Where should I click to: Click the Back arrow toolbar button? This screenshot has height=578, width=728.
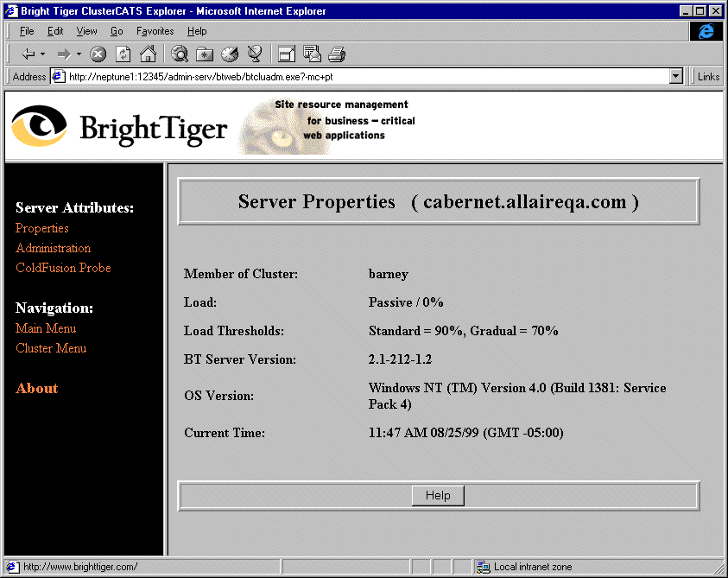(28, 54)
